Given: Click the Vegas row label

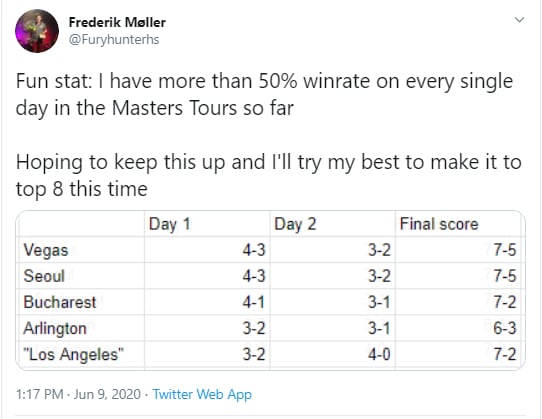Looking at the screenshot, I should (x=46, y=250).
